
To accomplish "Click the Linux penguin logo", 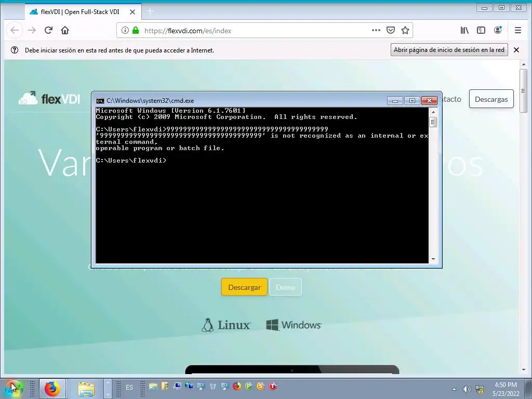I will [x=226, y=325].
